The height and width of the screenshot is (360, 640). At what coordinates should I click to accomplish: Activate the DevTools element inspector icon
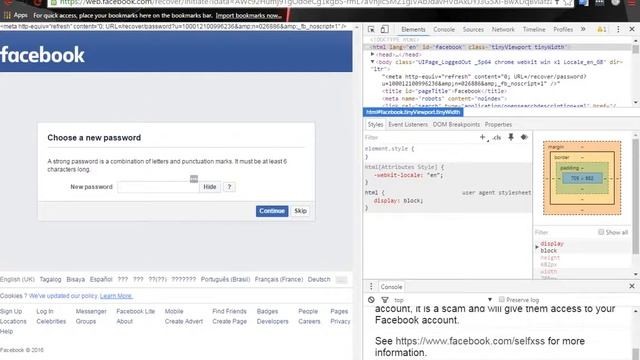pyautogui.click(x=371, y=29)
